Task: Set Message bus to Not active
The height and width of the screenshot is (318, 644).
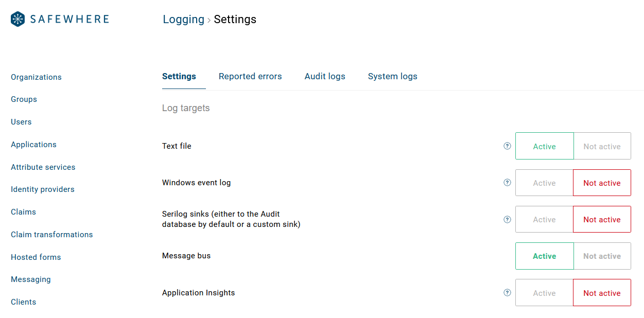Action: (602, 256)
